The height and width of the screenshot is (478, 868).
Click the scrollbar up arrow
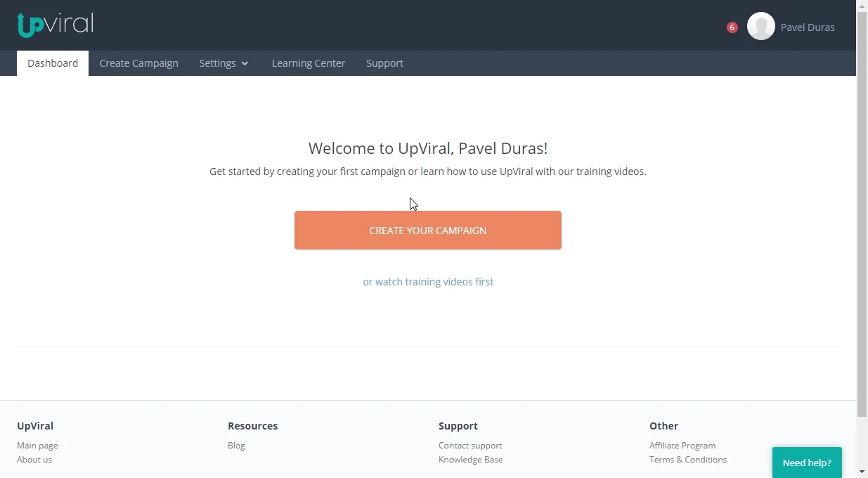862,6
